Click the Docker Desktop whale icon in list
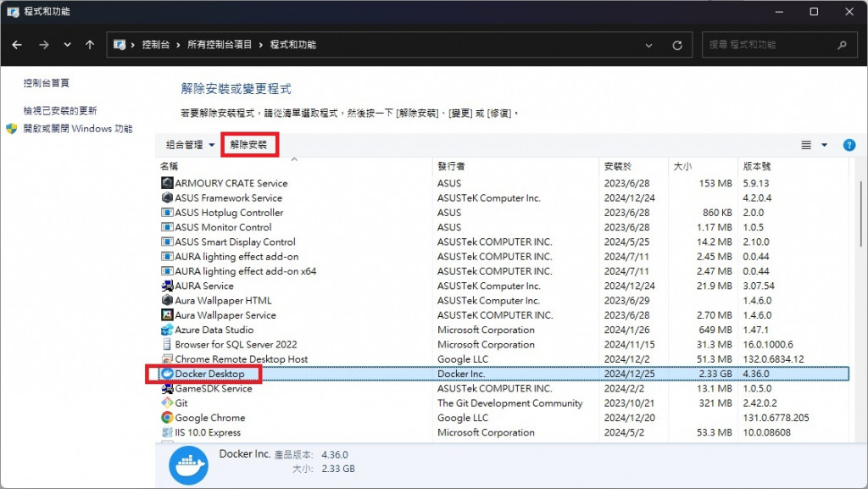Image resolution: width=868 pixels, height=489 pixels. click(x=167, y=374)
